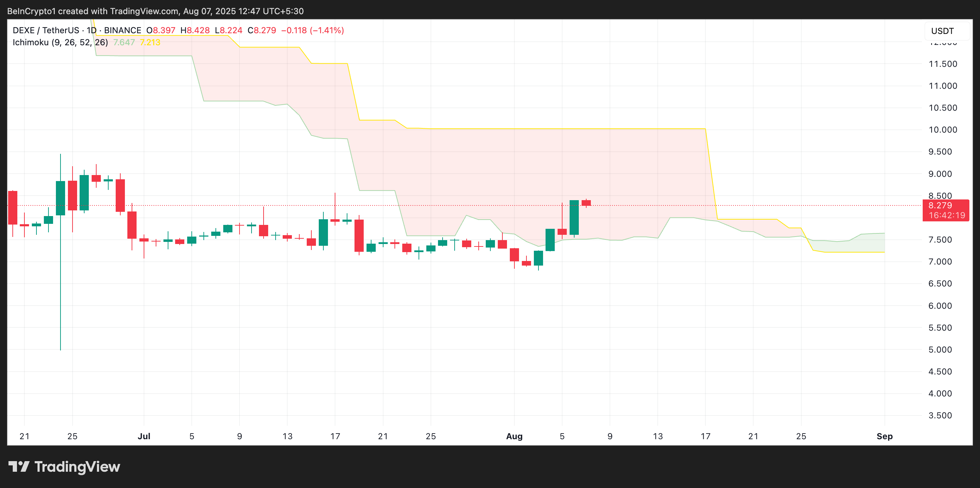This screenshot has height=488, width=980.
Task: Click the Aug label on time axis
Action: pyautogui.click(x=514, y=436)
